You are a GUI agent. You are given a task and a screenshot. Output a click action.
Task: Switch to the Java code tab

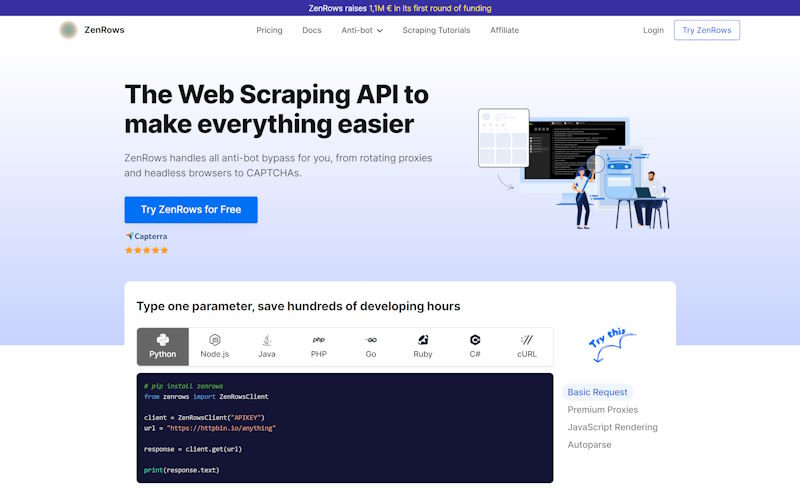[267, 347]
